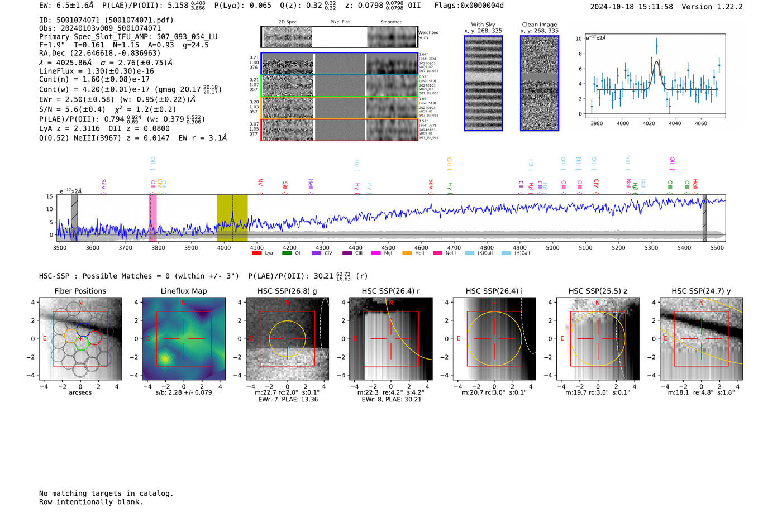Click the hatched gray band near 5460Å

704,218
